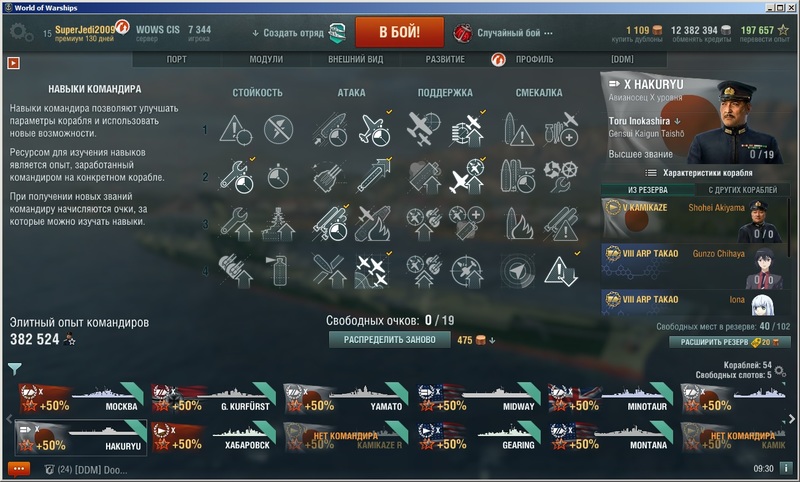Toggle the checked warning-triangle skill in row four
The image size is (800, 482).
(x=560, y=270)
